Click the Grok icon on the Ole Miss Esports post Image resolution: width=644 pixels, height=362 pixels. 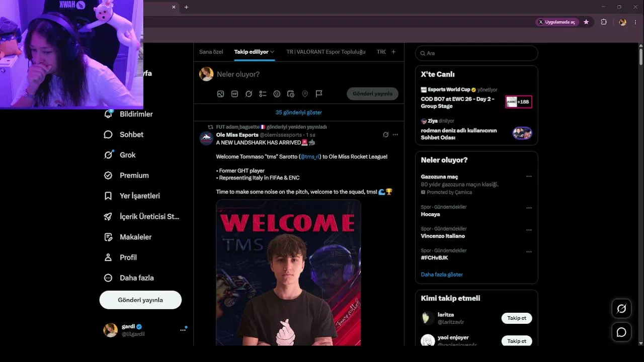(x=386, y=135)
